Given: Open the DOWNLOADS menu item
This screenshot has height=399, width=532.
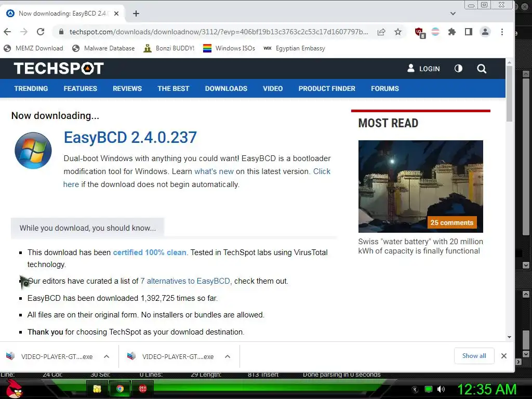Looking at the screenshot, I should [x=226, y=88].
